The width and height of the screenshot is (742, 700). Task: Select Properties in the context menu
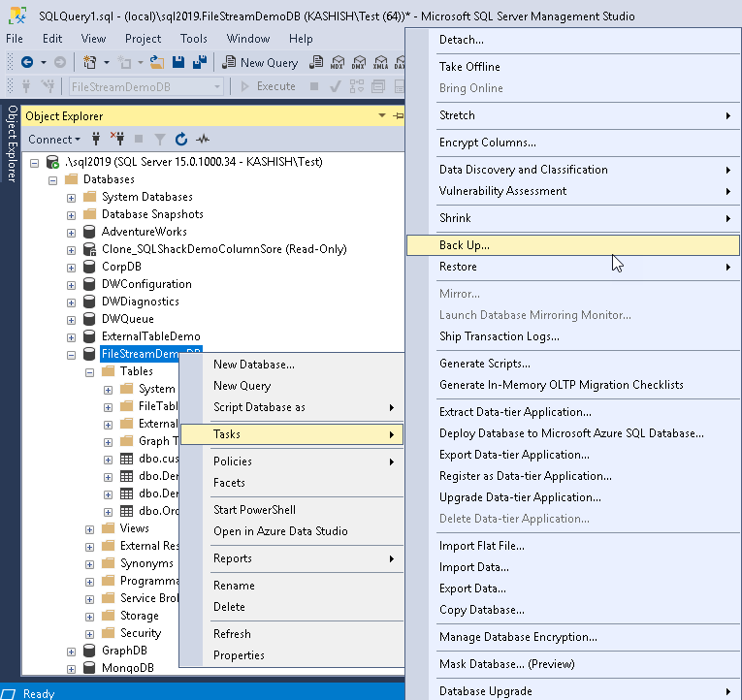tap(239, 655)
